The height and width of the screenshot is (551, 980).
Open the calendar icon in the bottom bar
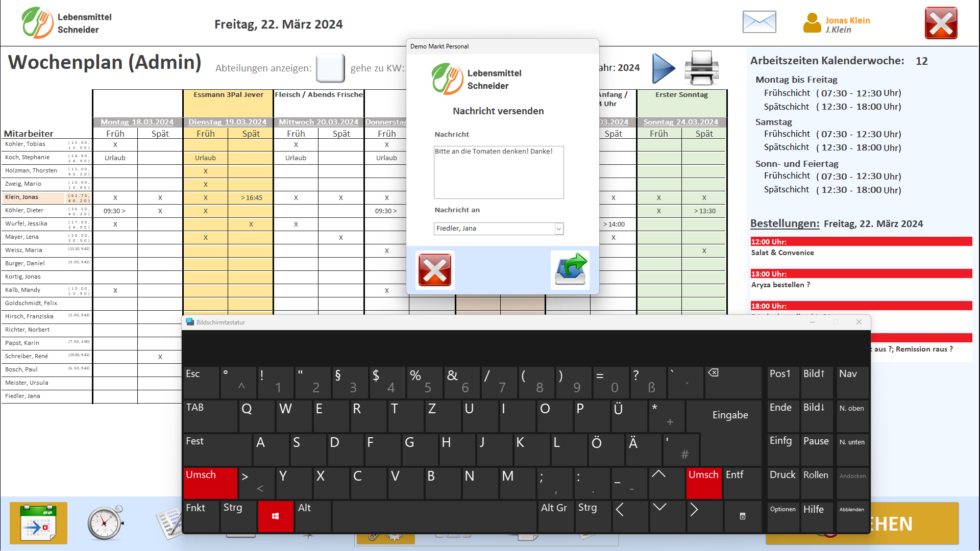point(38,523)
